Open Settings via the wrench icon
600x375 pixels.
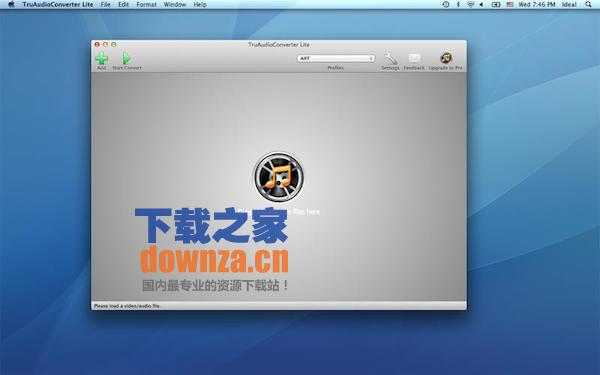point(391,59)
